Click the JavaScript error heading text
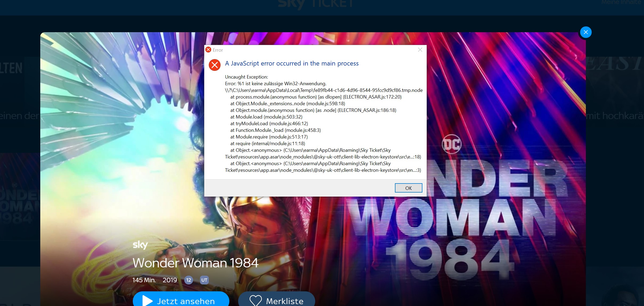 point(292,63)
